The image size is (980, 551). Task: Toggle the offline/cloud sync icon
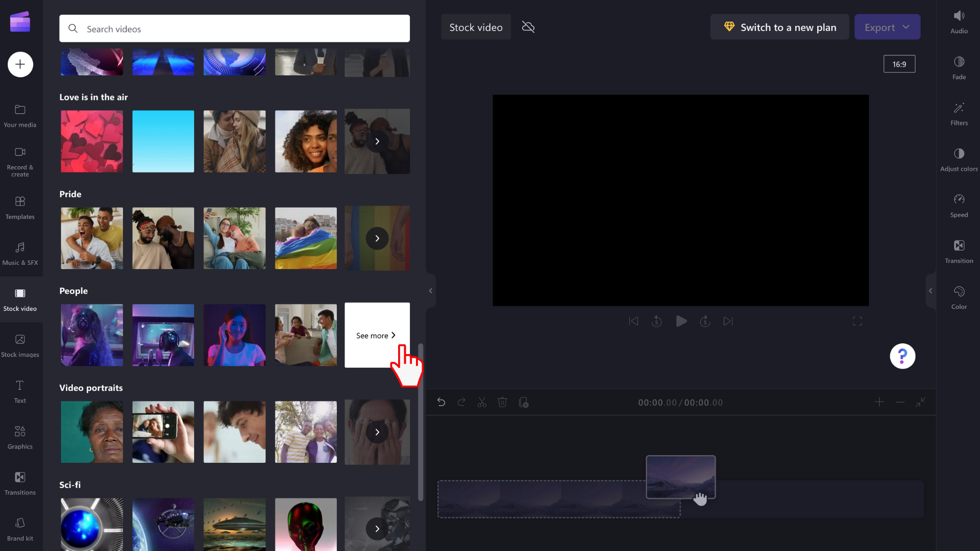[529, 27]
